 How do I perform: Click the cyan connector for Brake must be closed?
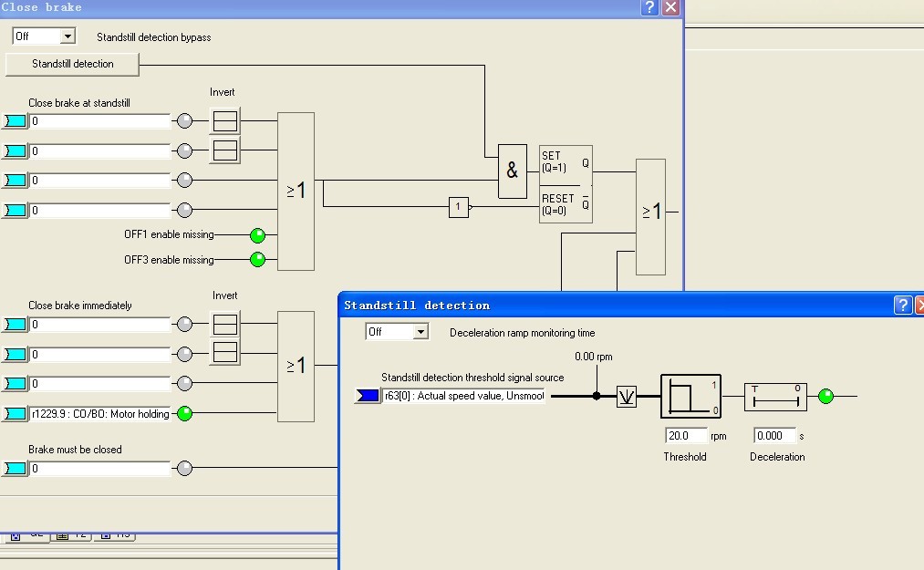tap(15, 469)
